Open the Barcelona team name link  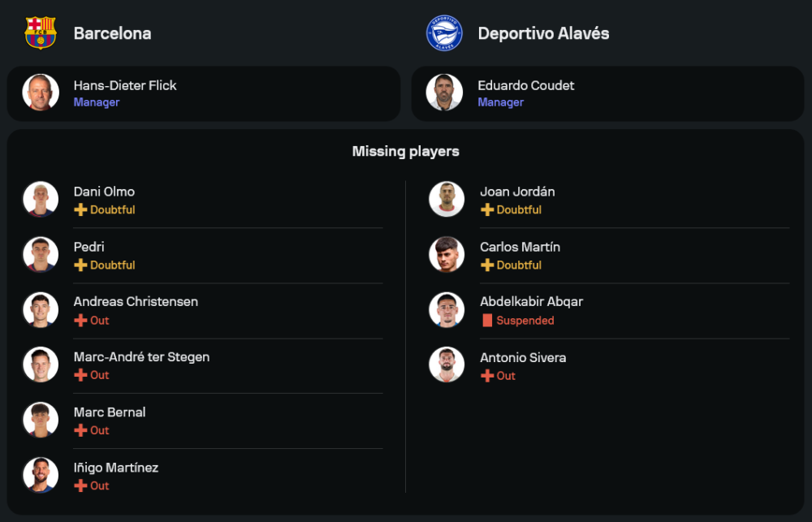click(112, 33)
